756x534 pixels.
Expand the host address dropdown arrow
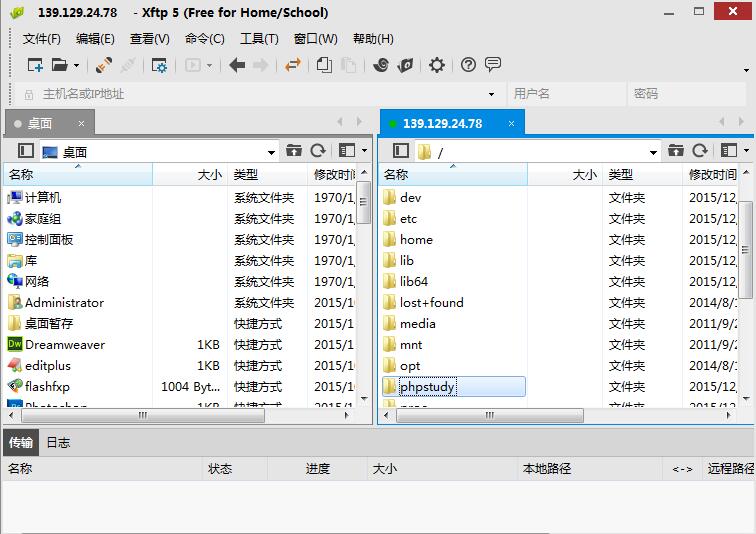tap(491, 94)
